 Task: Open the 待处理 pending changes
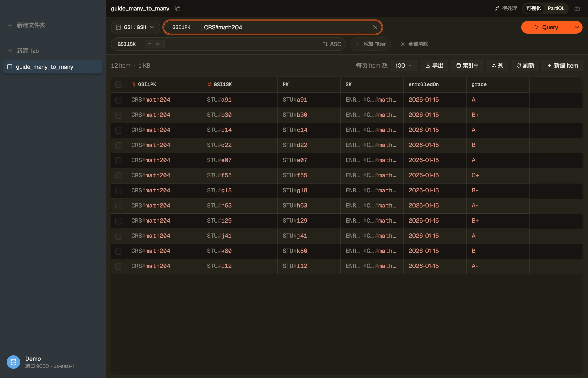tap(506, 8)
